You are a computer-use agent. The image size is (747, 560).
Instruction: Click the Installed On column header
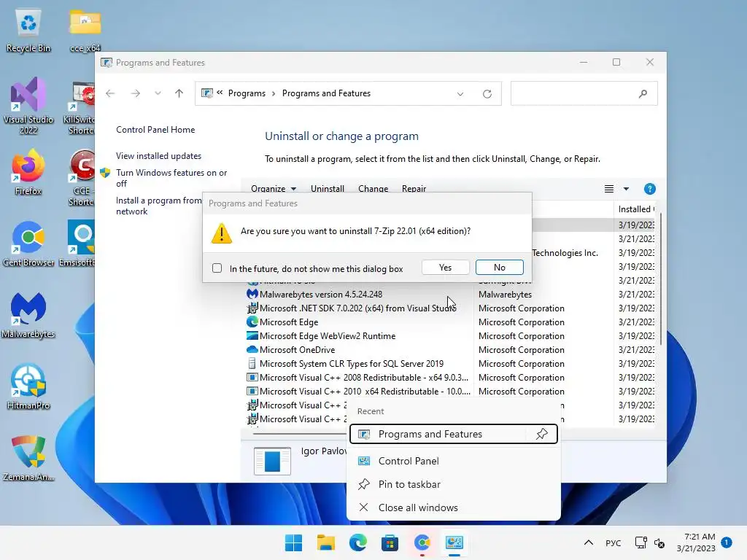click(636, 209)
